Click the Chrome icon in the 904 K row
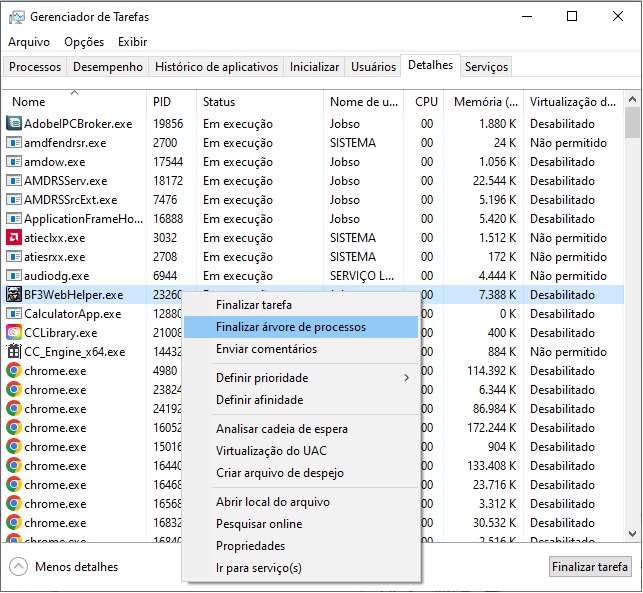643x593 pixels. click(14, 447)
